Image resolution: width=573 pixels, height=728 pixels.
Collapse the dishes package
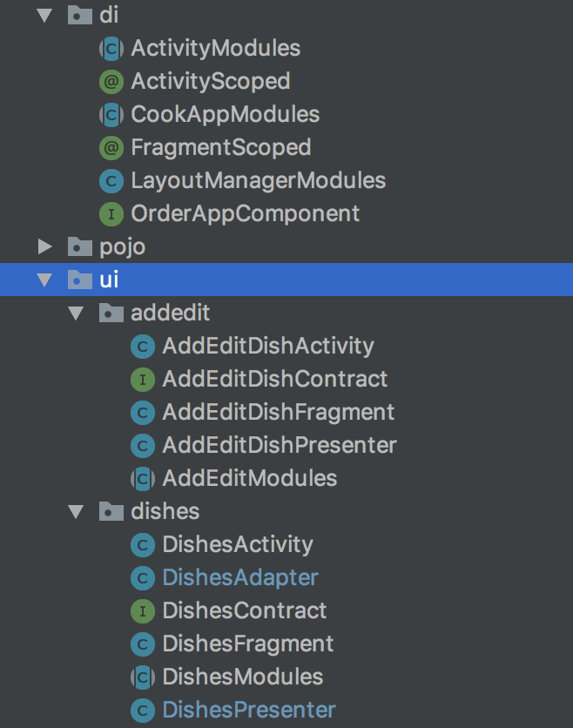(77, 511)
